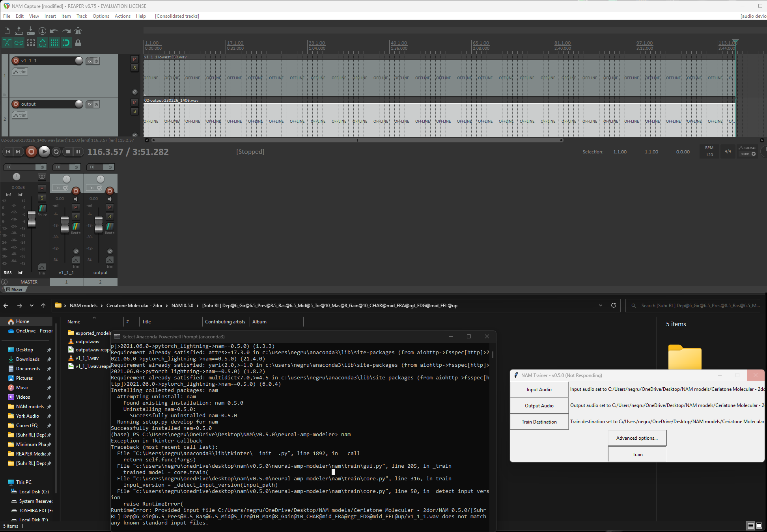Select the metronome settings icon
Image resolution: width=767 pixels, height=532 pixels.
78,31
